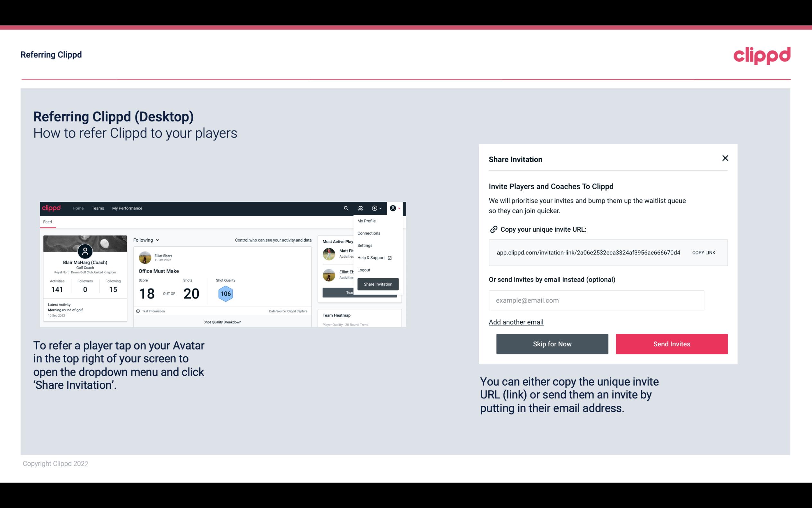
Task: Click the people/connections icon in navbar
Action: (x=361, y=208)
